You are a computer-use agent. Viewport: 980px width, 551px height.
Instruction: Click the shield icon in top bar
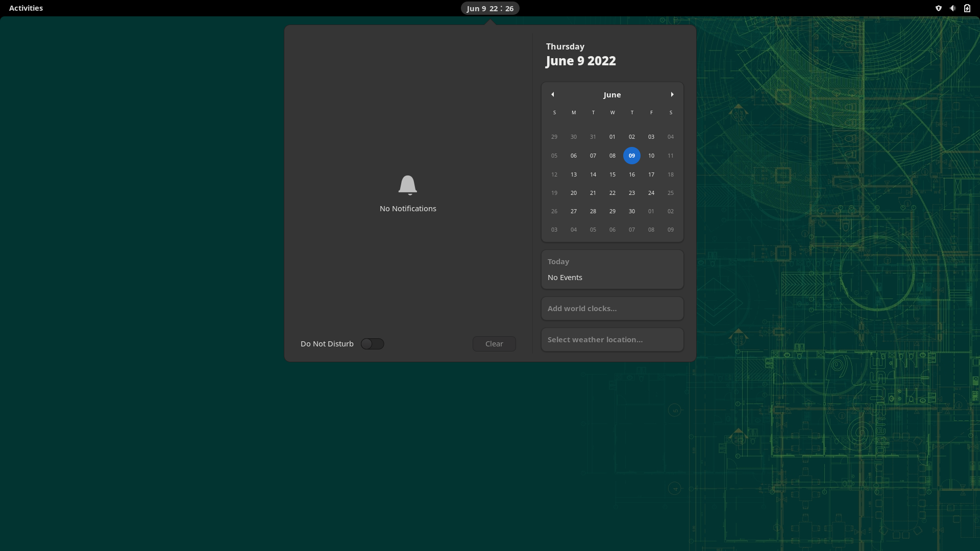pyautogui.click(x=938, y=8)
